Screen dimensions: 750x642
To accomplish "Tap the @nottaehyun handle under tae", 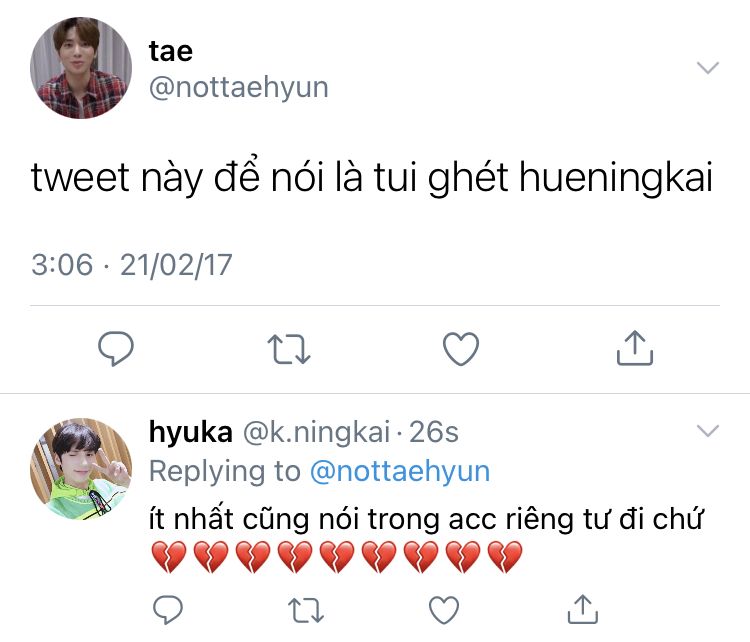I will [238, 87].
